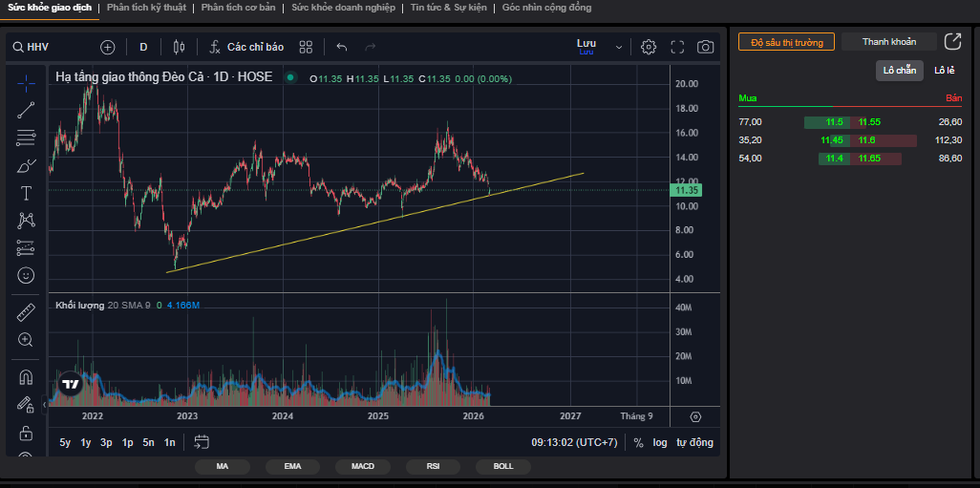The image size is (980, 488).
Task: Take a chart snapshot with camera
Action: click(x=706, y=47)
